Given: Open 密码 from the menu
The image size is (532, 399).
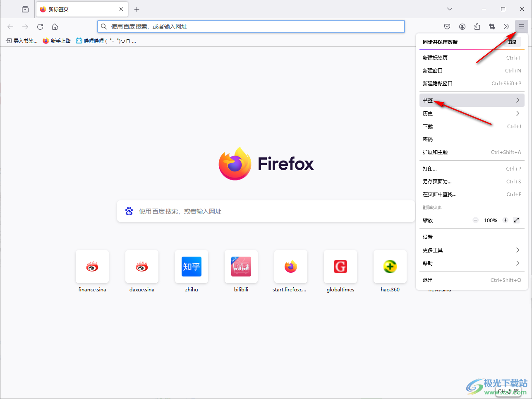Looking at the screenshot, I should [x=472, y=139].
